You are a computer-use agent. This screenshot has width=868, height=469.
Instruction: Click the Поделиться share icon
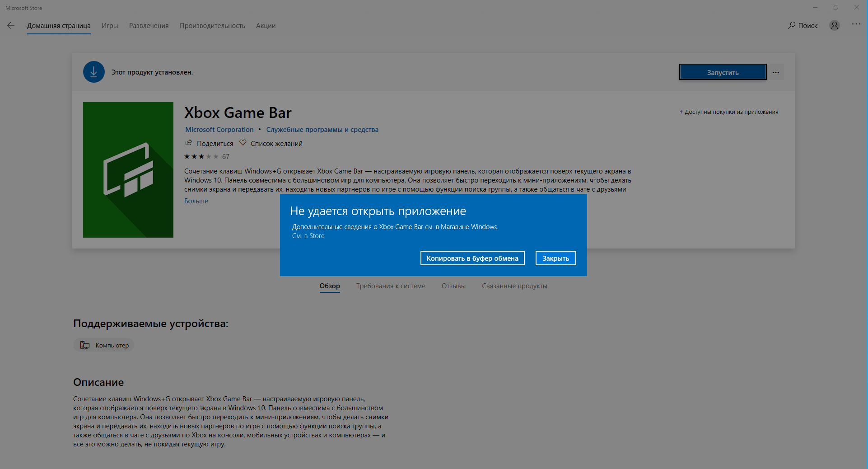(x=189, y=143)
